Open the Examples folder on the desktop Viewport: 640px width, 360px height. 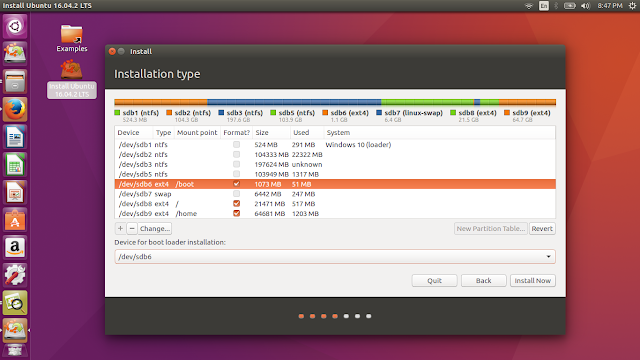tap(72, 38)
